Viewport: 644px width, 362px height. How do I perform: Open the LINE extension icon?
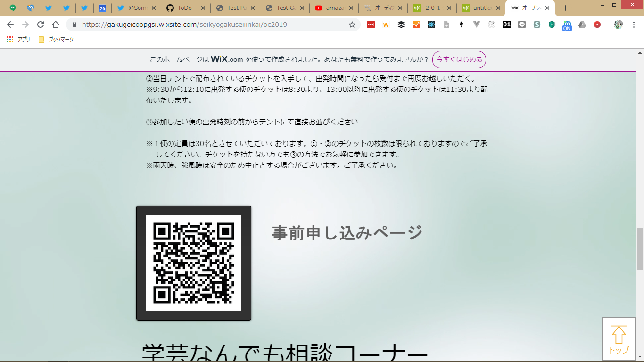coord(522,25)
